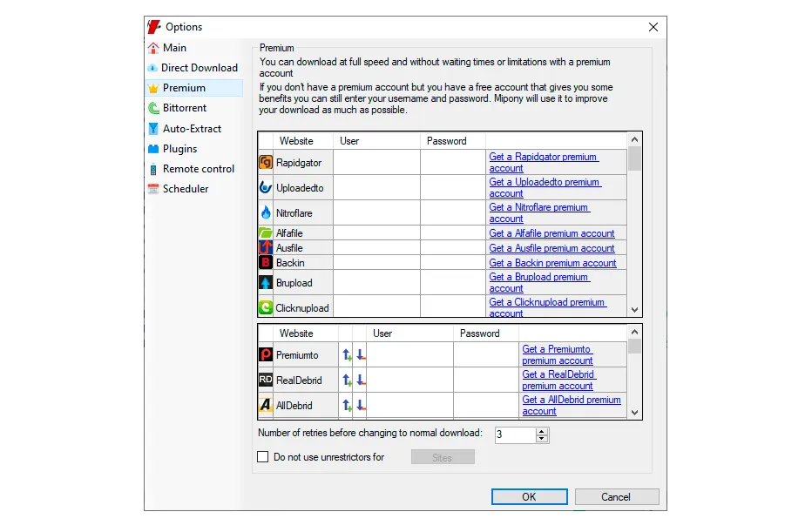The width and height of the screenshot is (812, 532).
Task: Click the up arrow for Premiumto
Action: tap(347, 355)
